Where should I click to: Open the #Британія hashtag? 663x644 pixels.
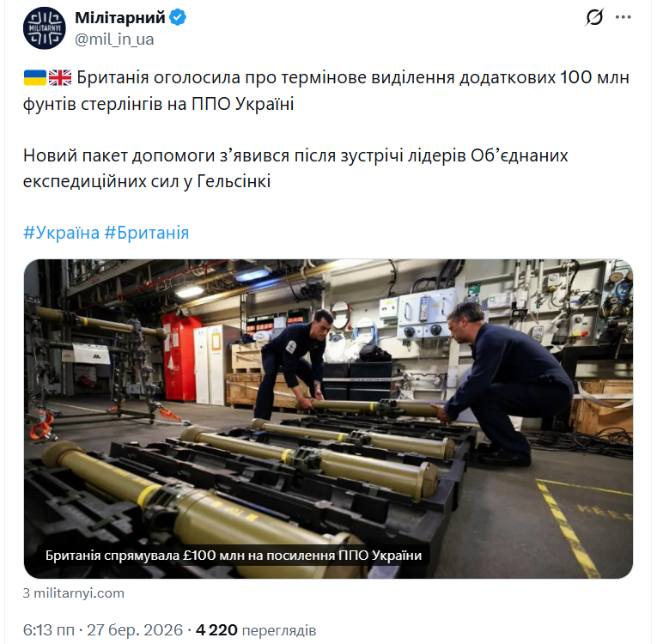146,233
